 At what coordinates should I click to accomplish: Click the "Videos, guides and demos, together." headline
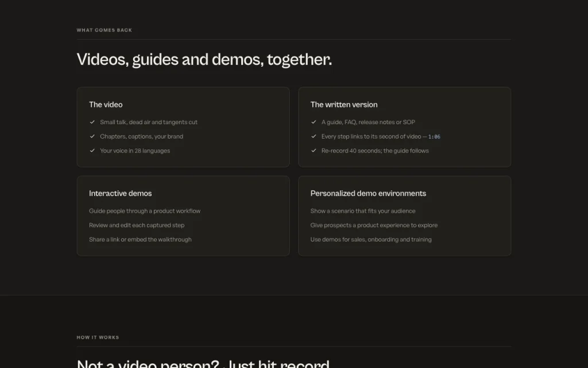204,59
